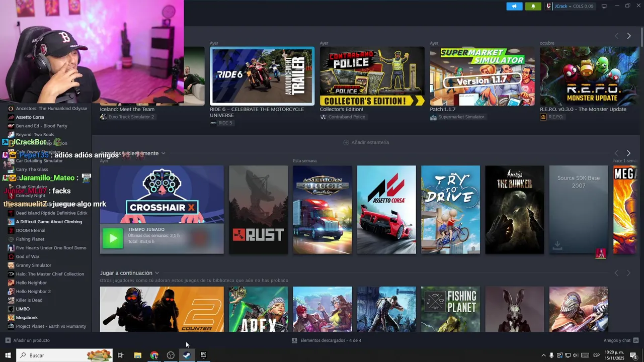The height and width of the screenshot is (362, 644).
Task: Open Windows Start menu
Action: click(x=8, y=355)
